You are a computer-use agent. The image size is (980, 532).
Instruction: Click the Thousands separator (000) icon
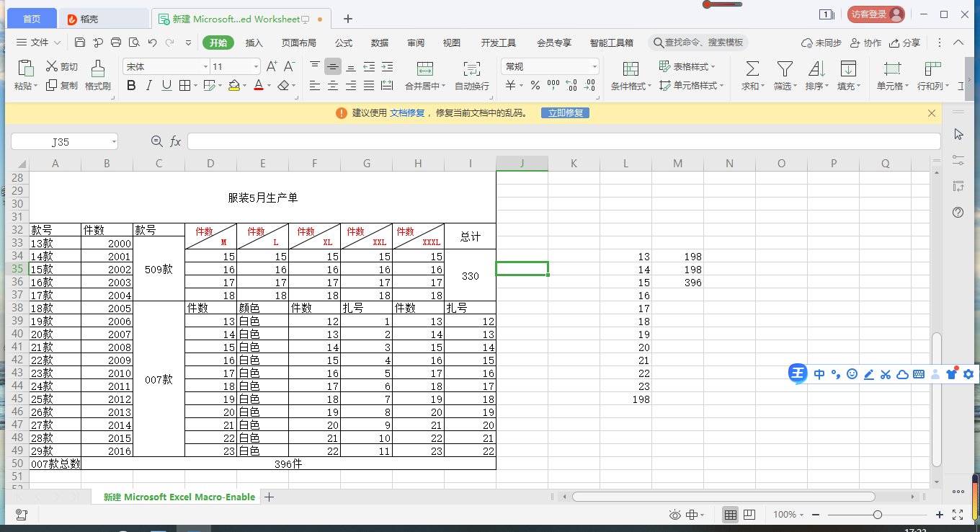pos(553,86)
